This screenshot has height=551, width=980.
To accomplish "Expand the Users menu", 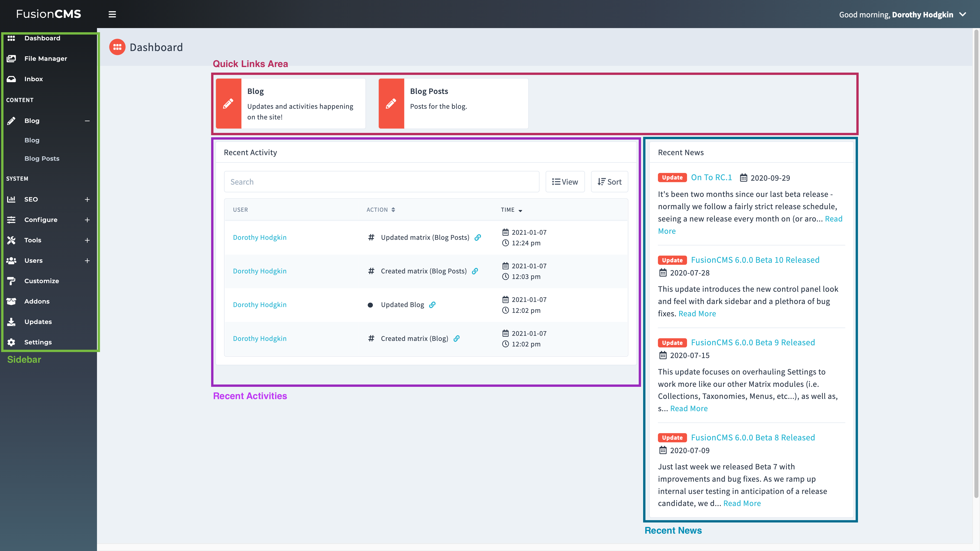I will pos(87,260).
